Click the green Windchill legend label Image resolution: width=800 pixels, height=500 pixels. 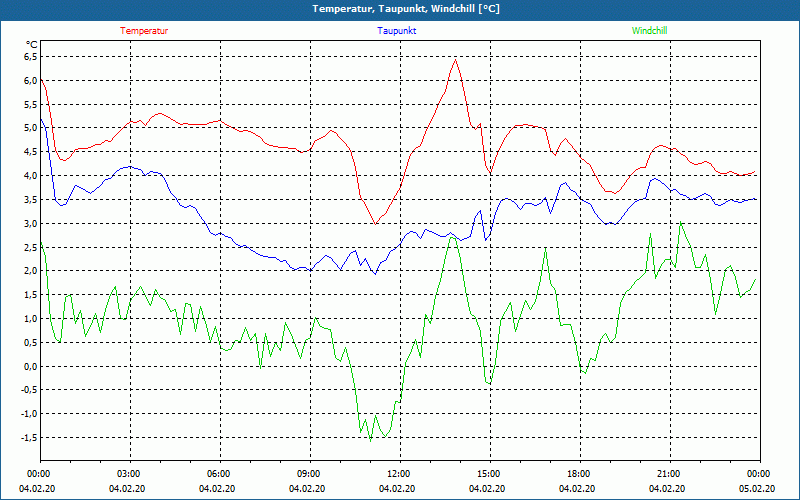[649, 31]
